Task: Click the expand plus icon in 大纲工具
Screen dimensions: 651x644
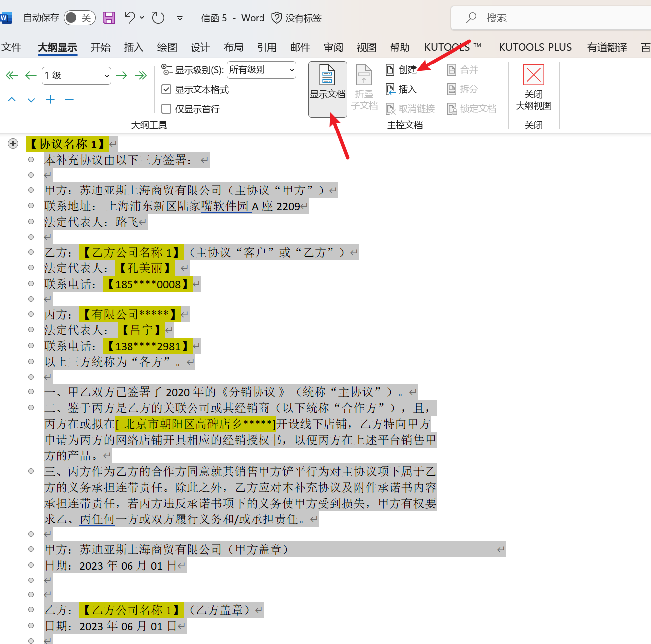Action: pos(50,99)
